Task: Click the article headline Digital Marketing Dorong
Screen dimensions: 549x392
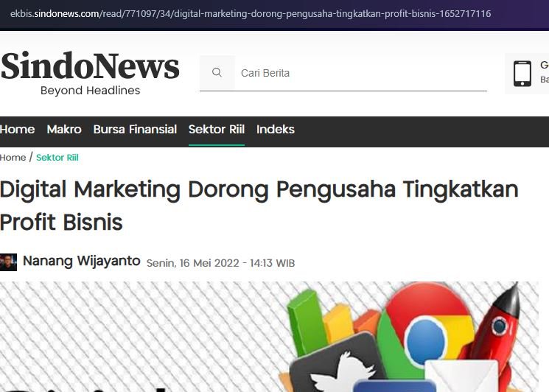Action: tap(259, 206)
